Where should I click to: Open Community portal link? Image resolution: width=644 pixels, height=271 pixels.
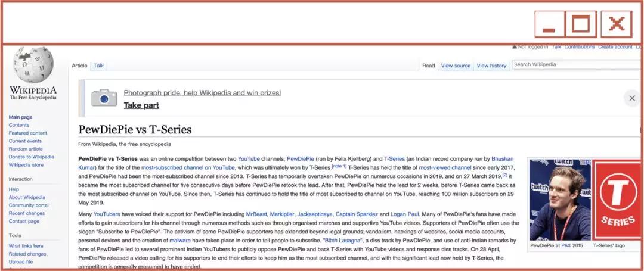(29, 205)
